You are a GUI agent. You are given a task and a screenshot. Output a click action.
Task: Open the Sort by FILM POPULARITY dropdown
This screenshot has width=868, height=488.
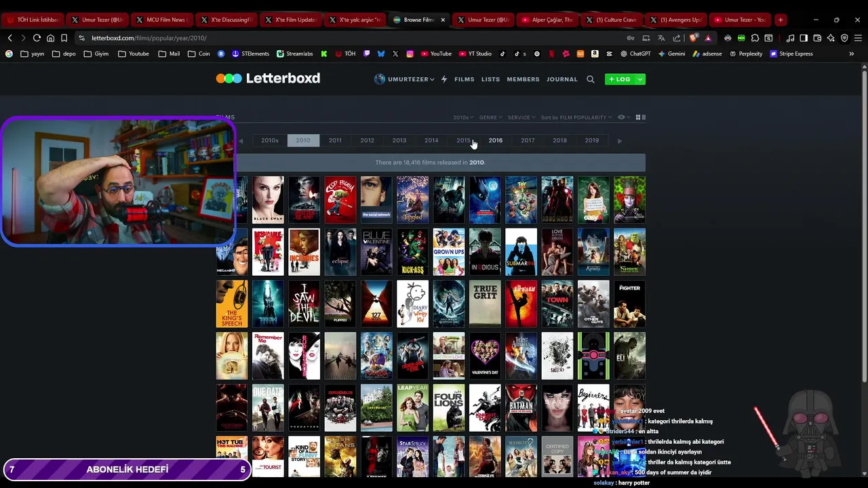pos(576,117)
